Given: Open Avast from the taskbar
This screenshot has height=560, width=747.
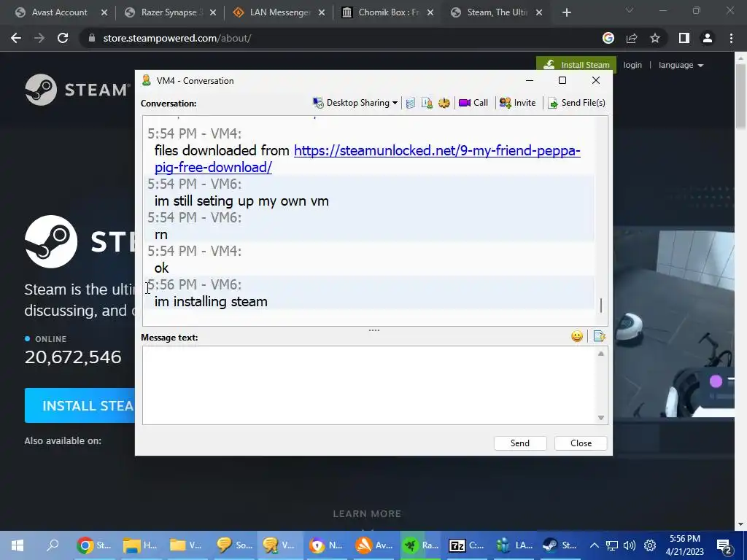Looking at the screenshot, I should tap(373, 545).
